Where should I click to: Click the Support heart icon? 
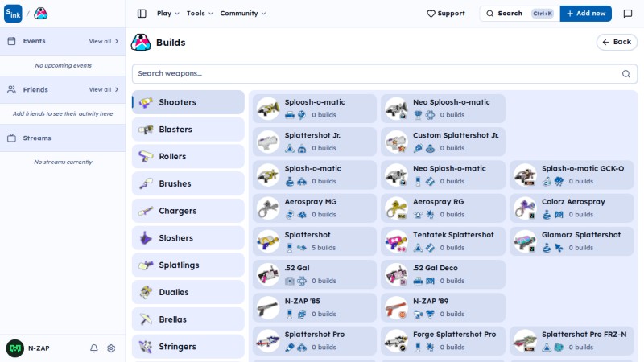(x=431, y=14)
